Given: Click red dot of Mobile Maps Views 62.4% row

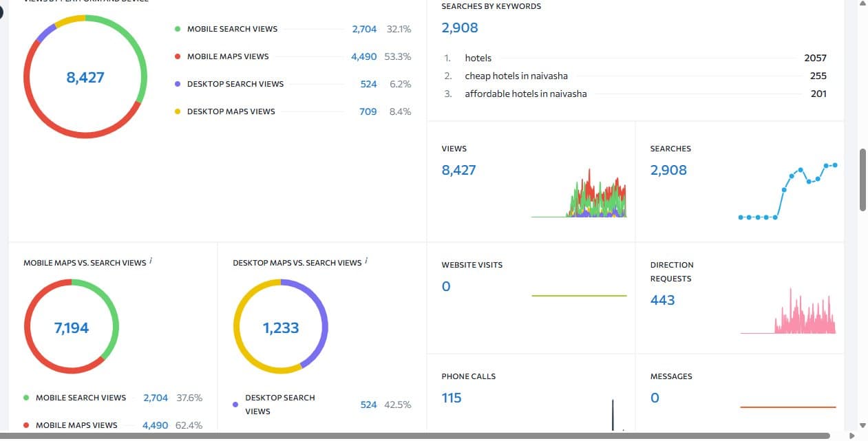Looking at the screenshot, I should coord(26,425).
